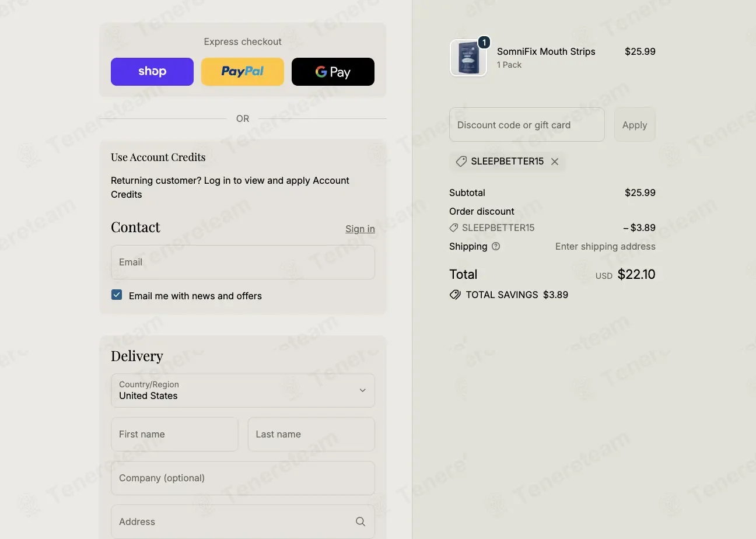Click the address search magnifier icon

click(360, 521)
